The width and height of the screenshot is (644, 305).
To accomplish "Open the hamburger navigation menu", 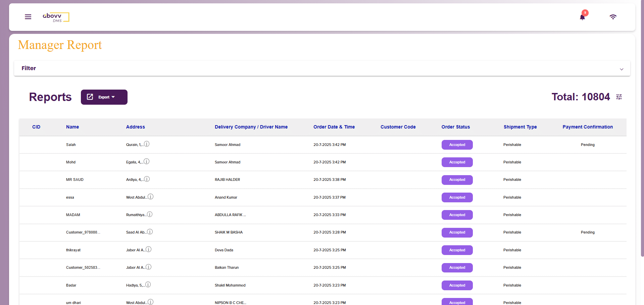I will [28, 17].
